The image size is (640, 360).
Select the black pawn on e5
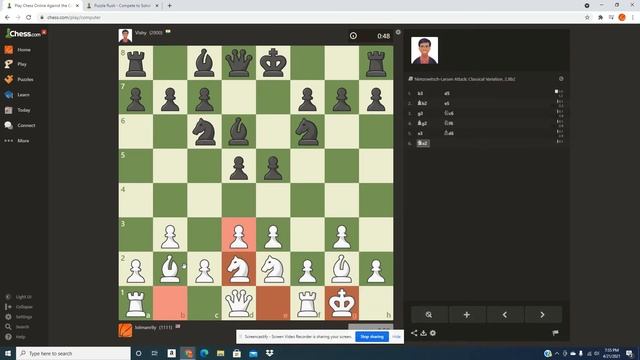coord(273,166)
